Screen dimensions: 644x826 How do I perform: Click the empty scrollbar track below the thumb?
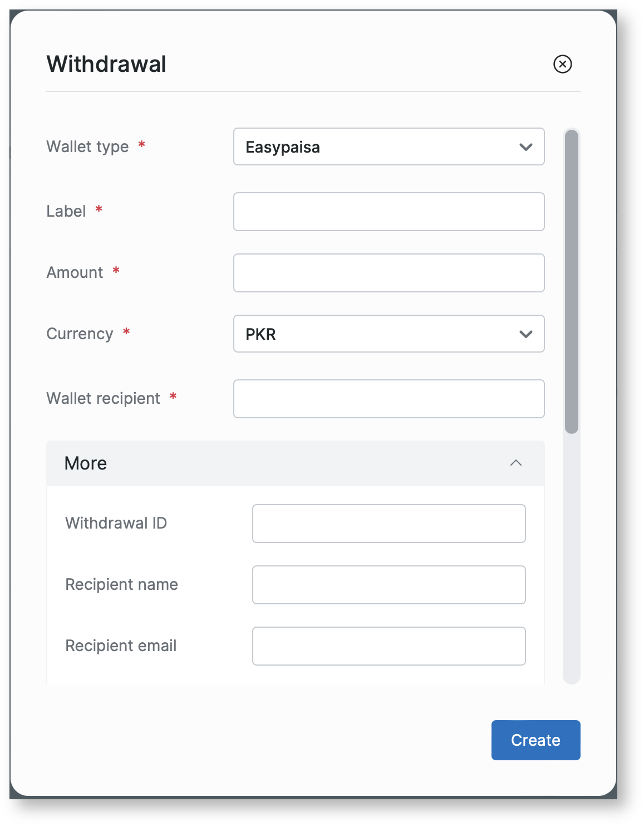(571, 557)
